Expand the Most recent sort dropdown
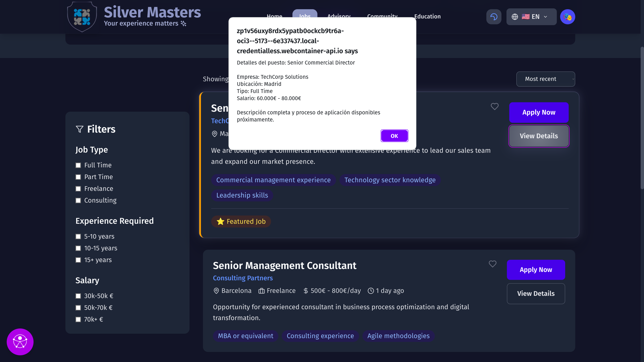Screen dimensions: 644x362 [545, 79]
